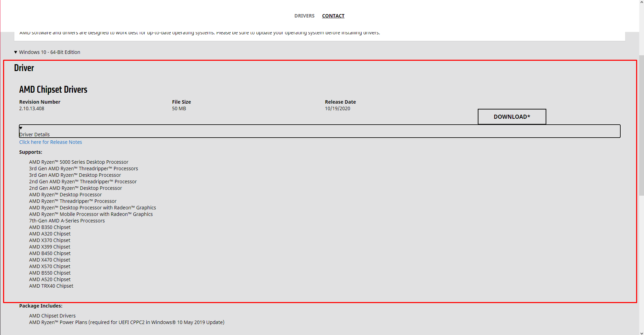
Task: Click the AMD B350 Chipset entry
Action: [x=50, y=227]
